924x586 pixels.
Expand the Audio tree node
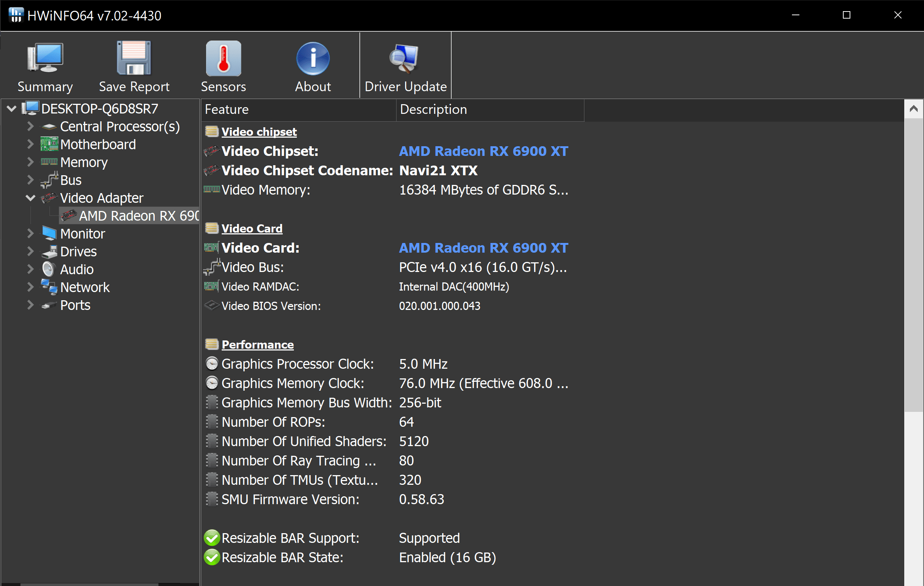point(30,269)
